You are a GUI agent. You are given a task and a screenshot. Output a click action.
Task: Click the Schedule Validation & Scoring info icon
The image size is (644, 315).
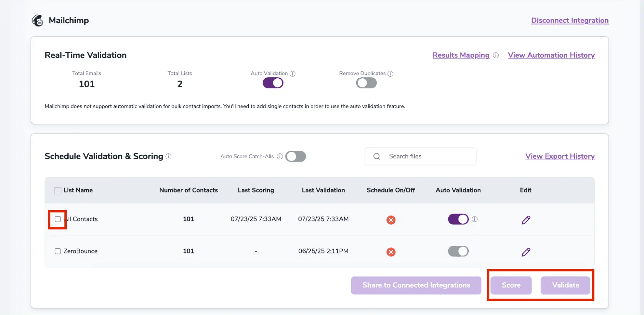168,157
